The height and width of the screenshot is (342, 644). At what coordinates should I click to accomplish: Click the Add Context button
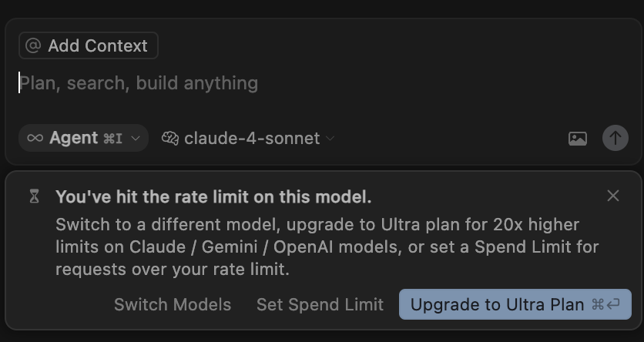coord(89,45)
